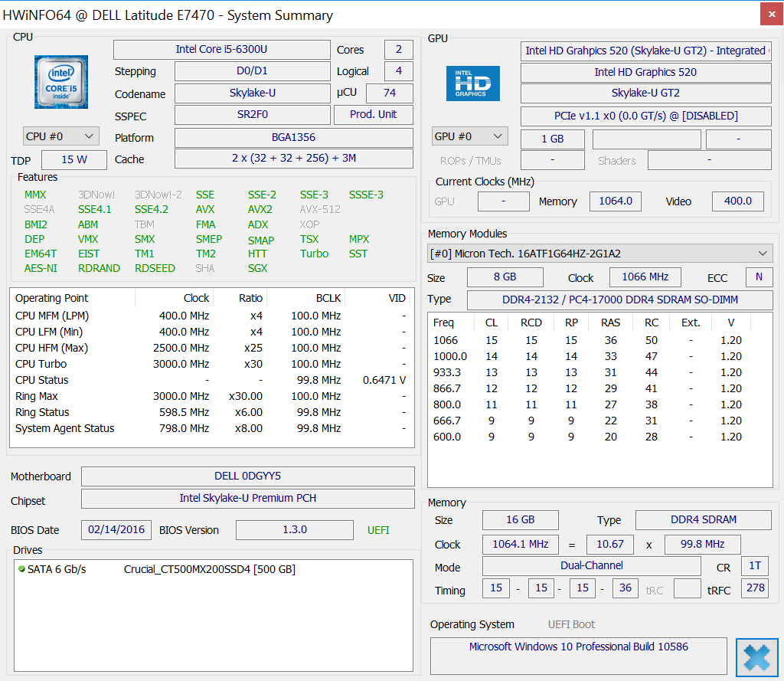Click the RDRAND feature flag

click(x=99, y=268)
